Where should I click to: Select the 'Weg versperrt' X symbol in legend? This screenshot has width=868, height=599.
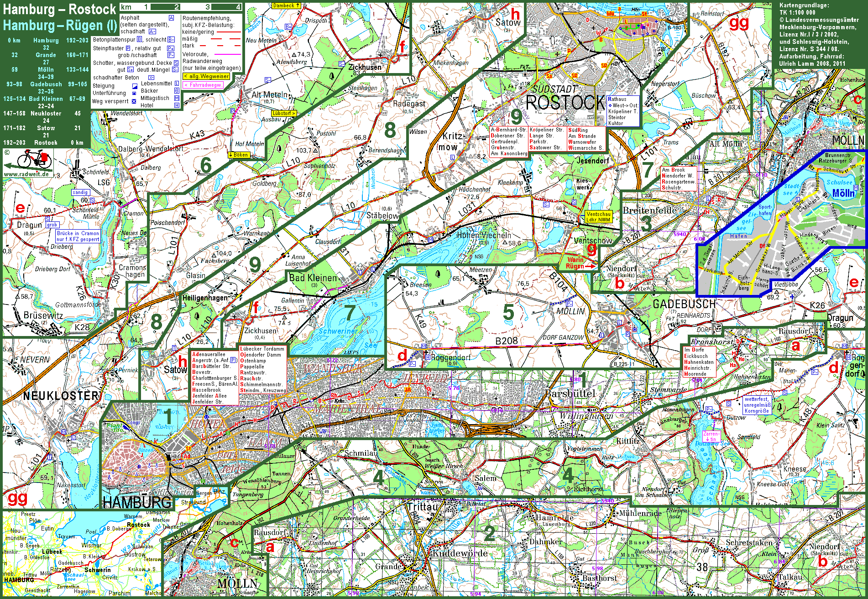[134, 101]
